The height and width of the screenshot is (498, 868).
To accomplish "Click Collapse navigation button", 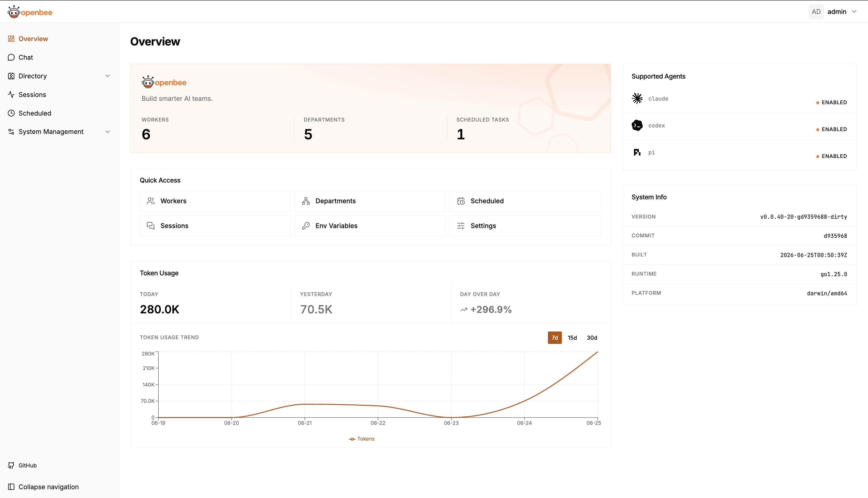I will pos(43,487).
